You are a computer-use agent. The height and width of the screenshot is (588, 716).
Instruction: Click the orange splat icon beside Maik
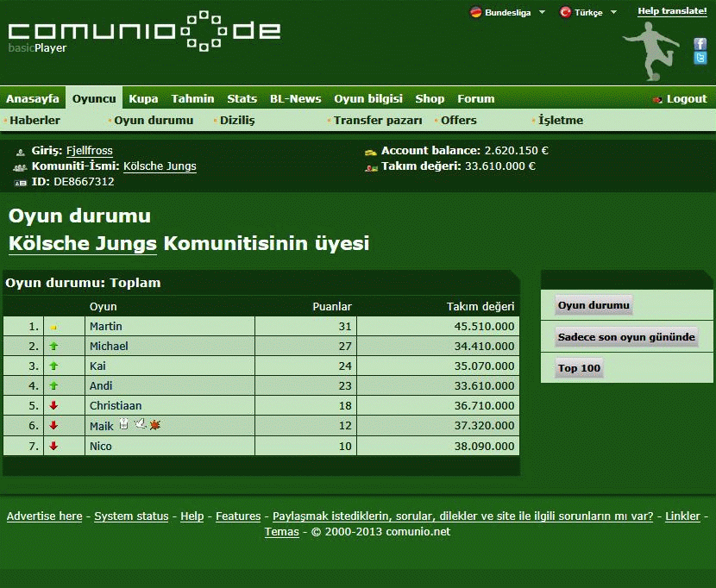pyautogui.click(x=155, y=425)
